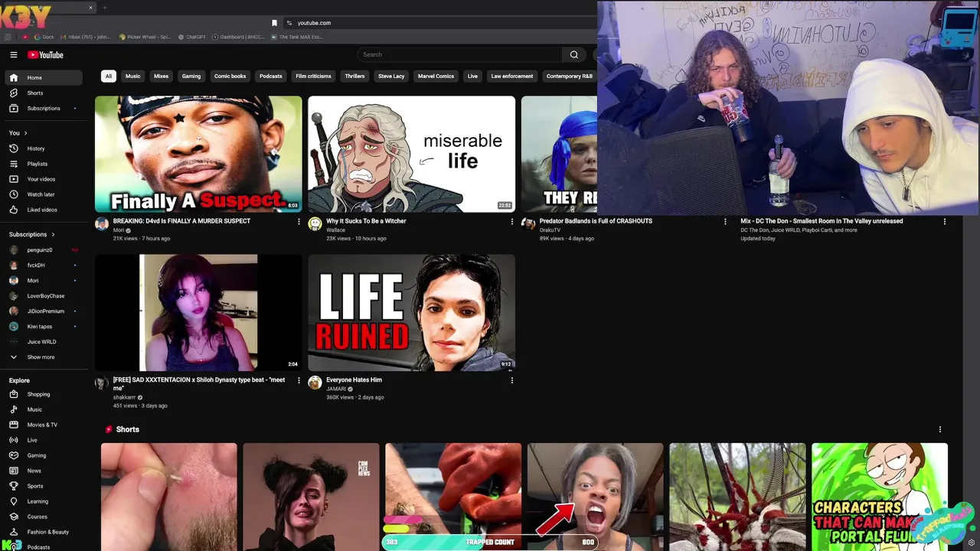Open more options for D4vd murder suspect video
980x551 pixels.
pyautogui.click(x=299, y=221)
